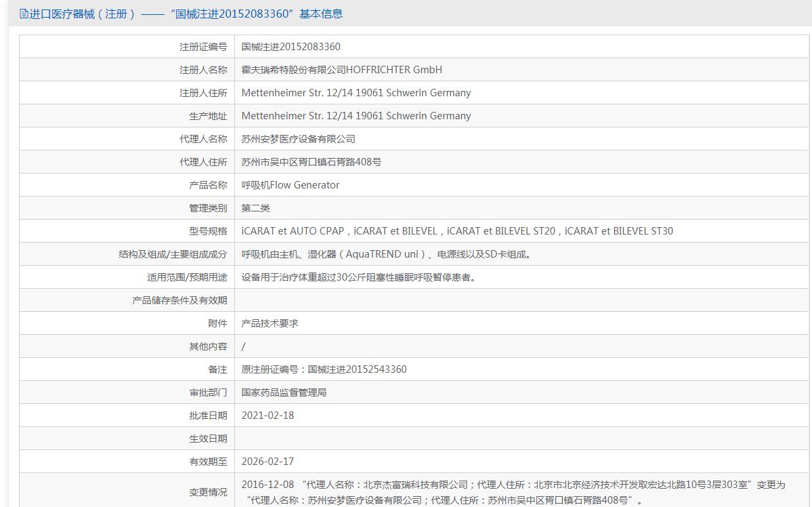Select the 批准日期 label
Screen dimensions: 812x507
pyautogui.click(x=208, y=415)
